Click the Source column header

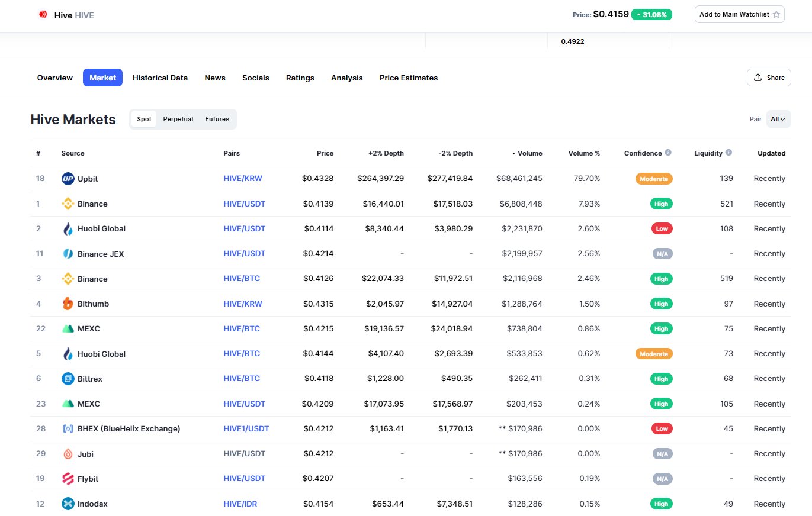point(73,153)
